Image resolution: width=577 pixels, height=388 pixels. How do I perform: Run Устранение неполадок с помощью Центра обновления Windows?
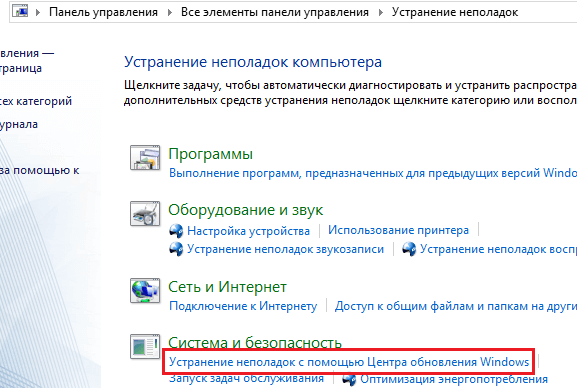click(349, 362)
